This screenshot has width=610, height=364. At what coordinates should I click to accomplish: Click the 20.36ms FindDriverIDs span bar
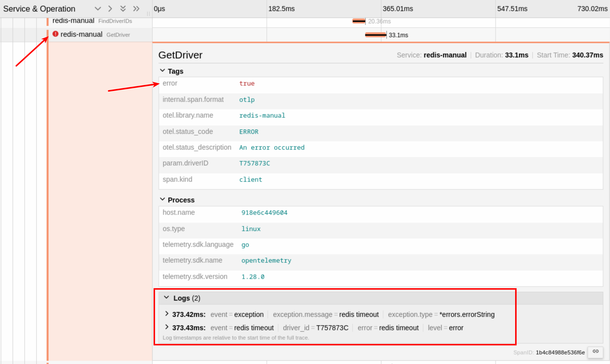(x=359, y=21)
